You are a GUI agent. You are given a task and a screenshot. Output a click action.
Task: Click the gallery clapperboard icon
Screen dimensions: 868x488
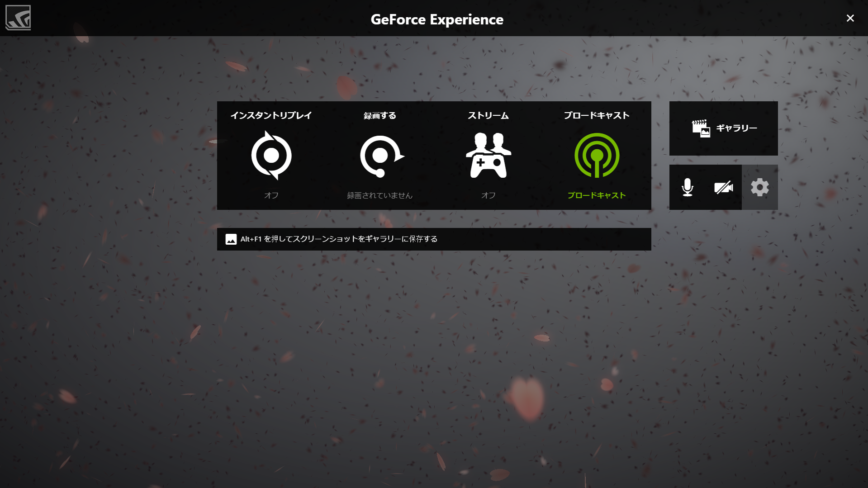click(701, 128)
